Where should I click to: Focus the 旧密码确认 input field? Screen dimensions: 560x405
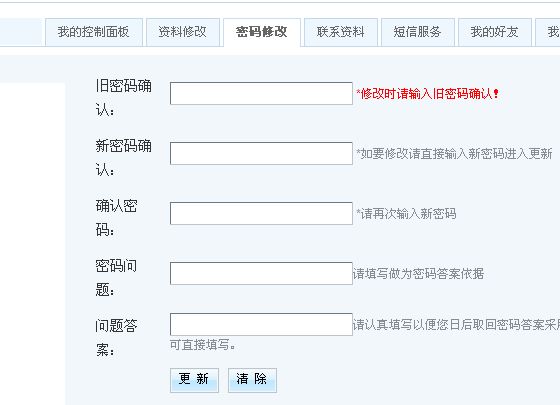261,94
